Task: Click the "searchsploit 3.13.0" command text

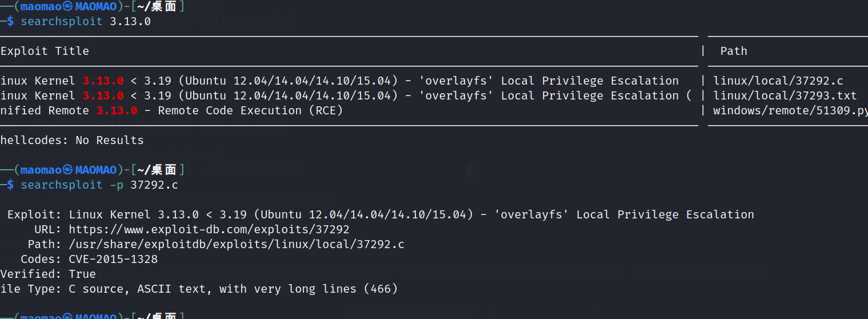Action: (86, 22)
